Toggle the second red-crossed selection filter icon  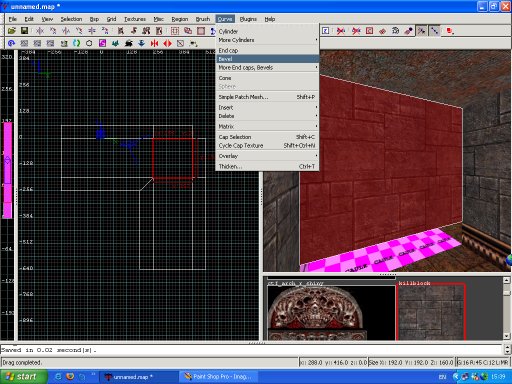(x=356, y=31)
